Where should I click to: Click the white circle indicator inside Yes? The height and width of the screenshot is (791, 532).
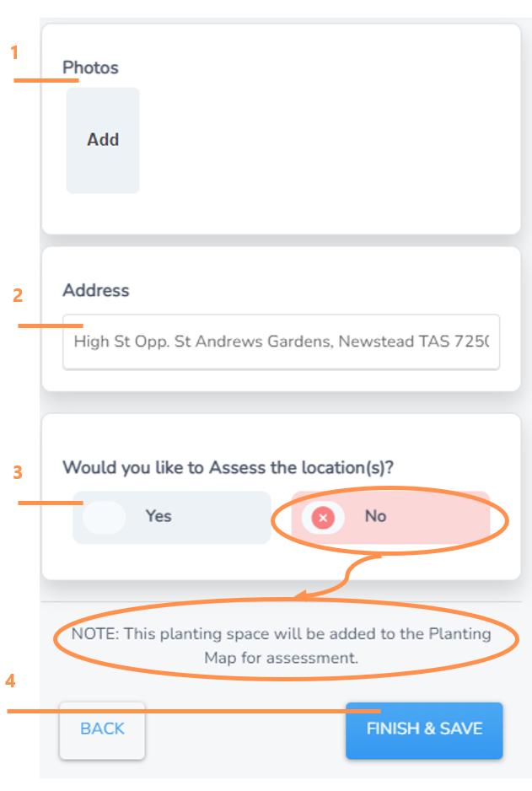(x=105, y=517)
